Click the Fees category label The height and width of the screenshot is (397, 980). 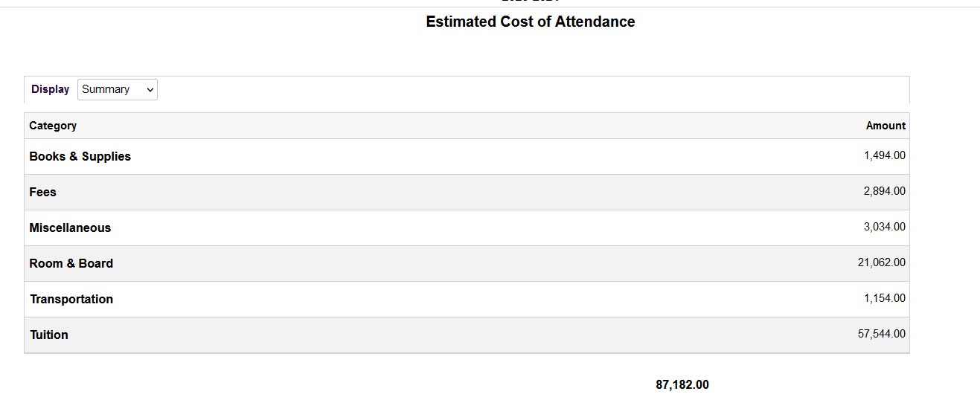click(x=42, y=192)
